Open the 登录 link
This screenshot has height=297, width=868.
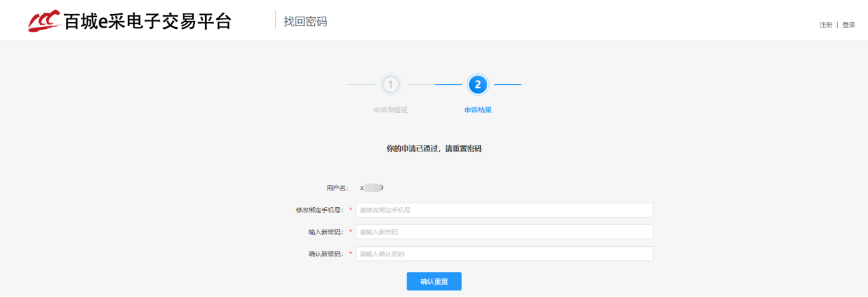[849, 25]
